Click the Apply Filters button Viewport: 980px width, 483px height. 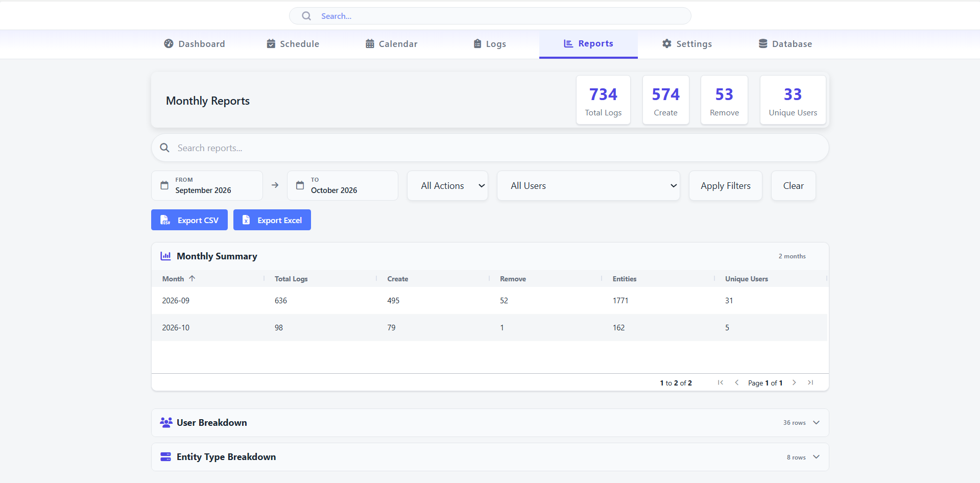[725, 185]
